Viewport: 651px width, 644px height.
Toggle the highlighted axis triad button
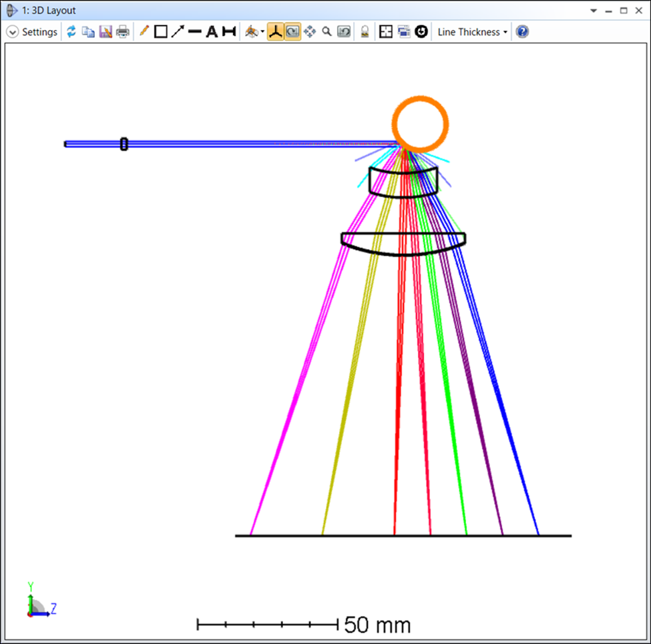click(x=275, y=31)
